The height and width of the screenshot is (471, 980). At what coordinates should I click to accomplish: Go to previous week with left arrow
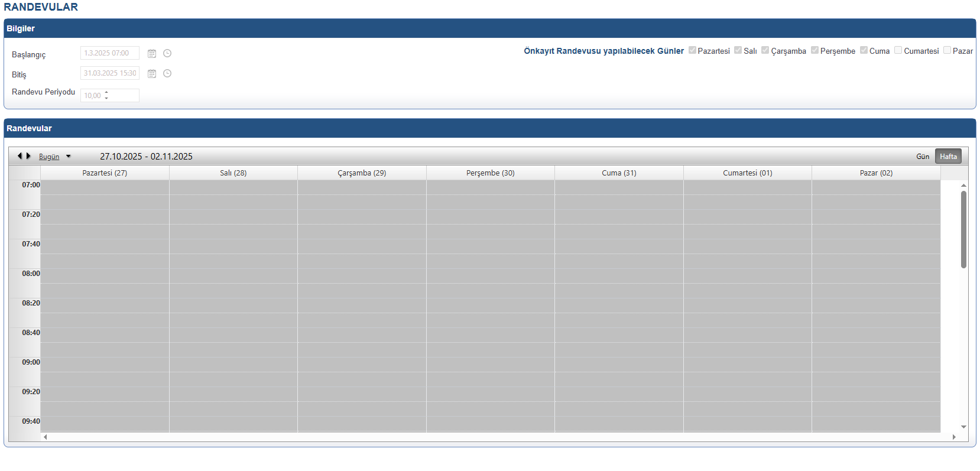(x=20, y=156)
